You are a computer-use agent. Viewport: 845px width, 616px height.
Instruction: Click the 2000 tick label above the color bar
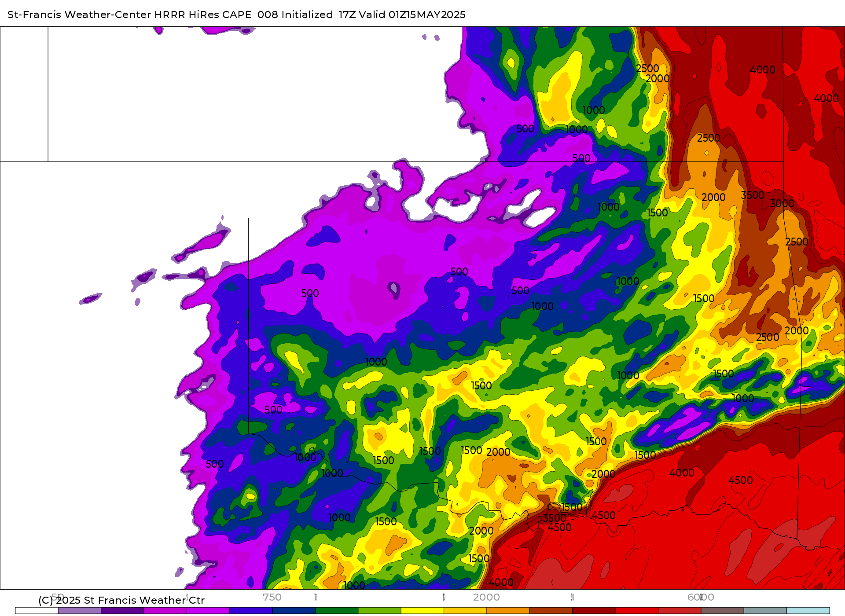tap(486, 597)
